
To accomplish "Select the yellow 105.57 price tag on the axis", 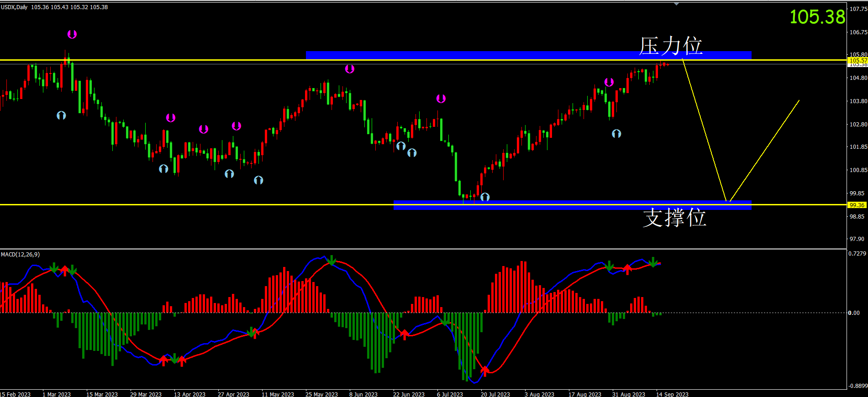I will tap(857, 60).
